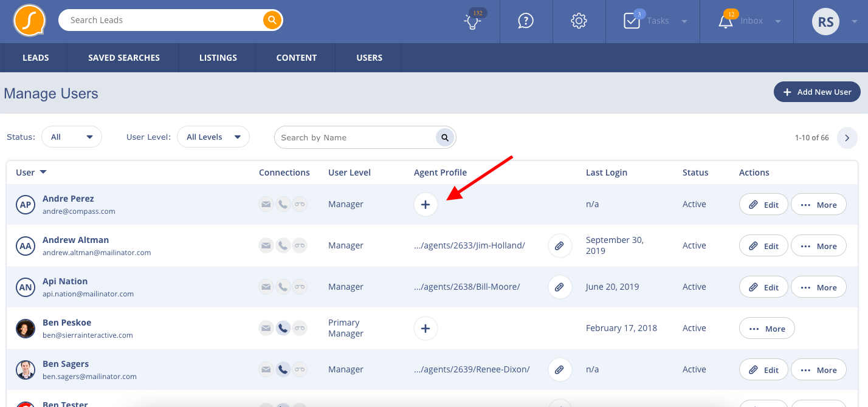Screen dimensions: 868x407
Task: Click paperclip next to Renee-Dixon profile link
Action: [x=560, y=370]
